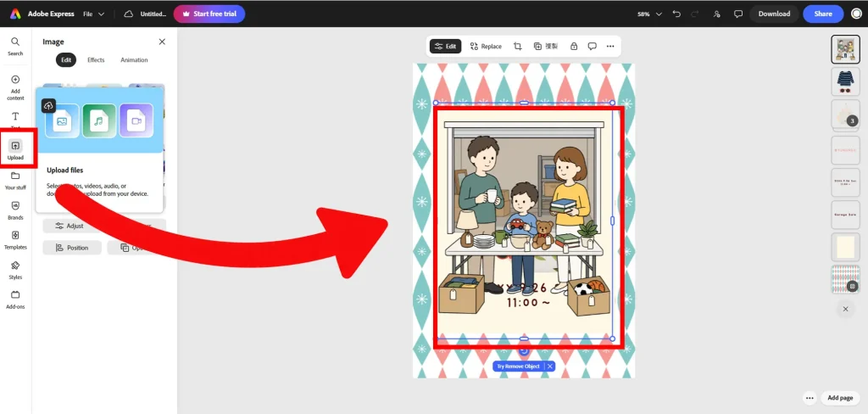Click the Share button
This screenshot has width=868, height=414.
823,14
